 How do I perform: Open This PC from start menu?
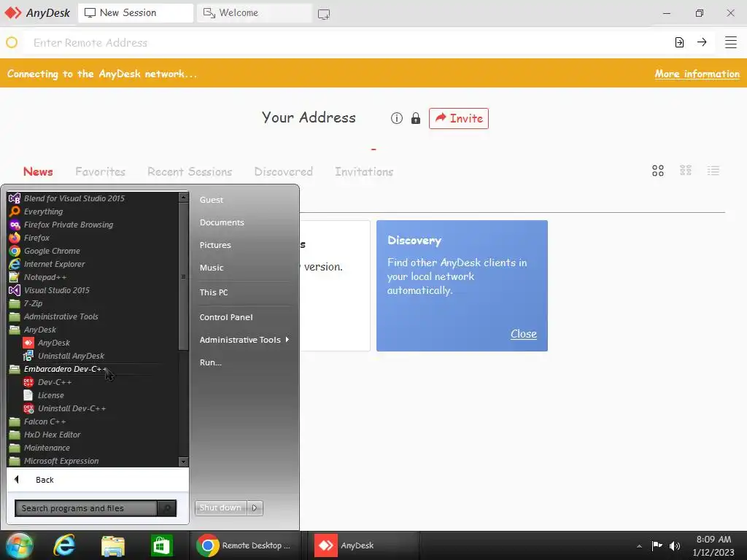(214, 292)
